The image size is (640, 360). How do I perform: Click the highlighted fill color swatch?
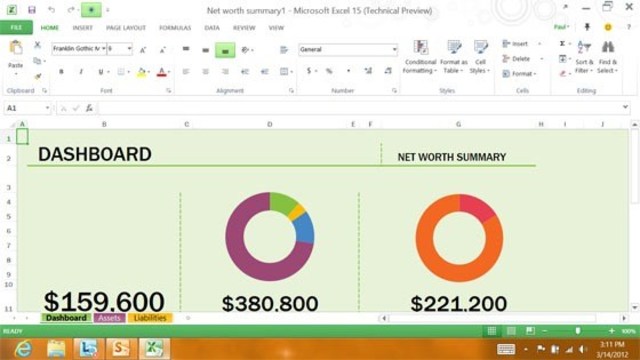click(141, 72)
